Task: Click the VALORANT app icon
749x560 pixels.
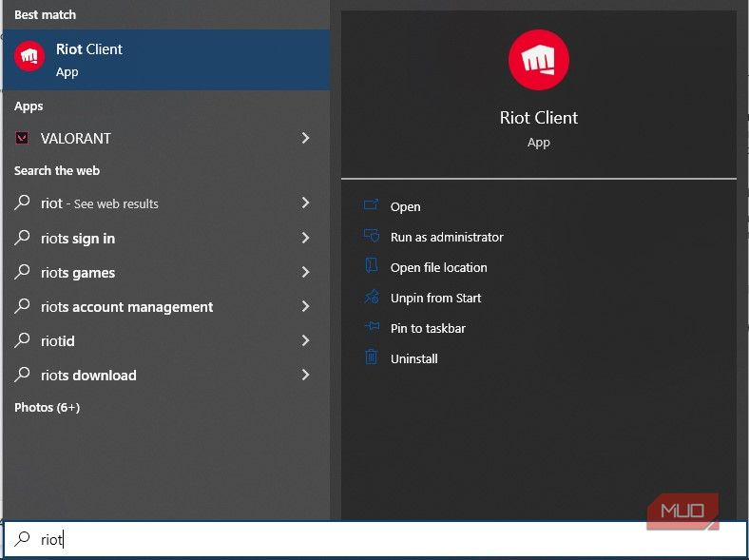Action: pyautogui.click(x=22, y=138)
